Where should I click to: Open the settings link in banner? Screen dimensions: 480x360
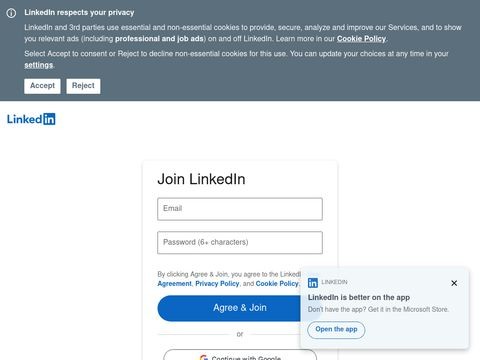pyautogui.click(x=39, y=65)
